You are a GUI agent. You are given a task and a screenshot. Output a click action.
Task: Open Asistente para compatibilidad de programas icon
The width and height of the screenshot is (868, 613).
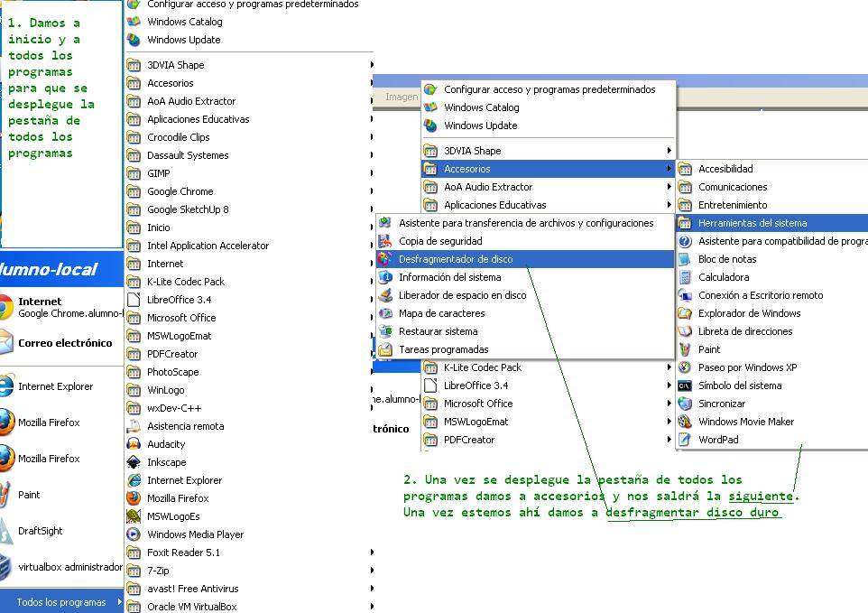(x=685, y=241)
